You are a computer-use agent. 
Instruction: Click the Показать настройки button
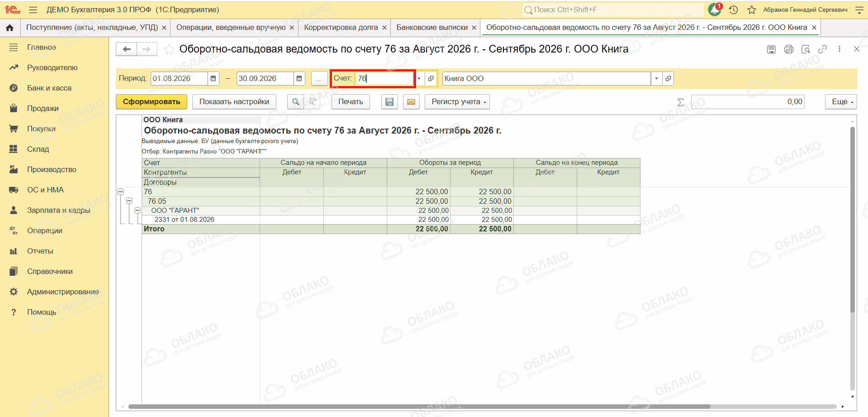coord(234,102)
